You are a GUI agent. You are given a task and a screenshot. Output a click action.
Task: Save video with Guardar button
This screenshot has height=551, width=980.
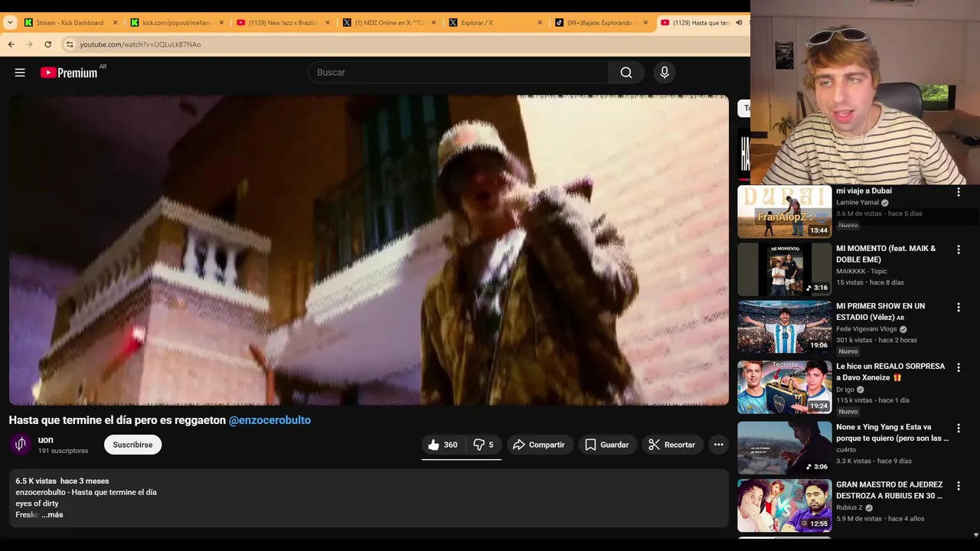tap(607, 445)
